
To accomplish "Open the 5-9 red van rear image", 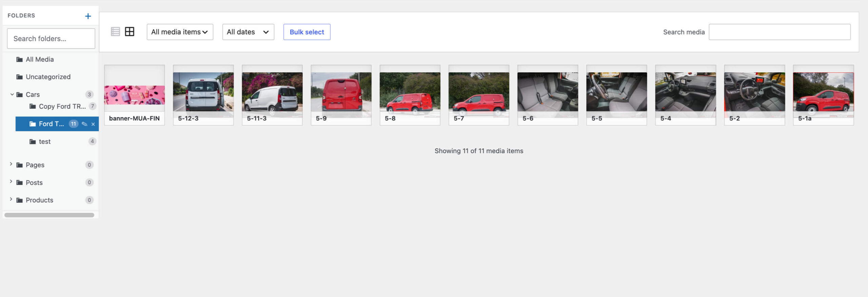I will [341, 95].
